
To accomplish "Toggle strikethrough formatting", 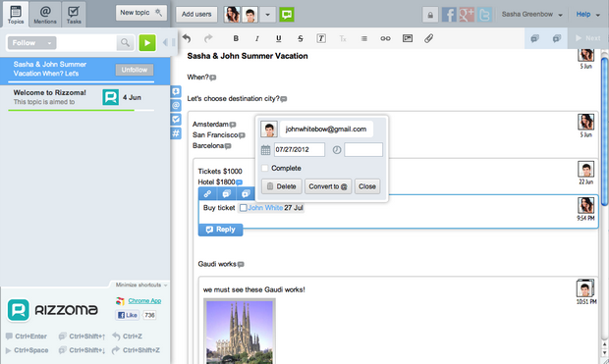I will (300, 38).
